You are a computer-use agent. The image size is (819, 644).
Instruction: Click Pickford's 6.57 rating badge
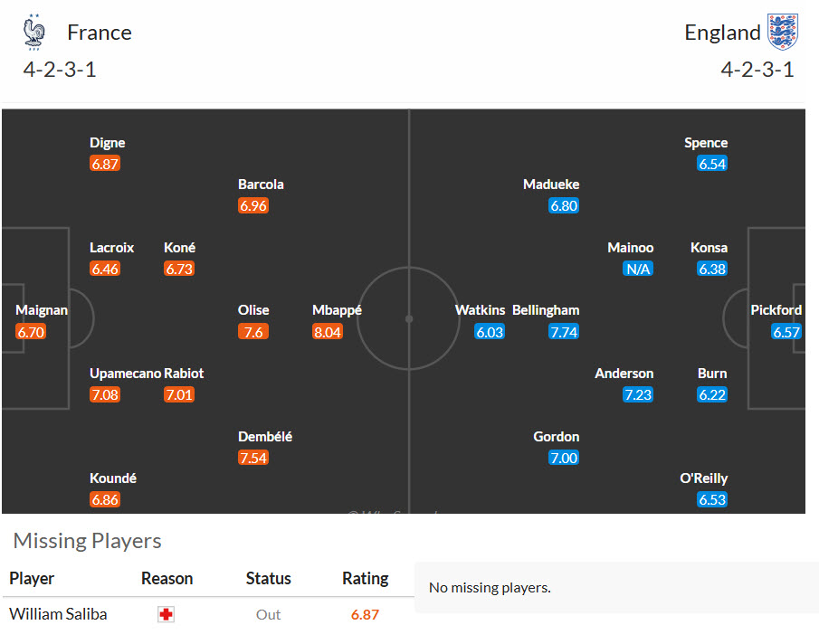[786, 332]
